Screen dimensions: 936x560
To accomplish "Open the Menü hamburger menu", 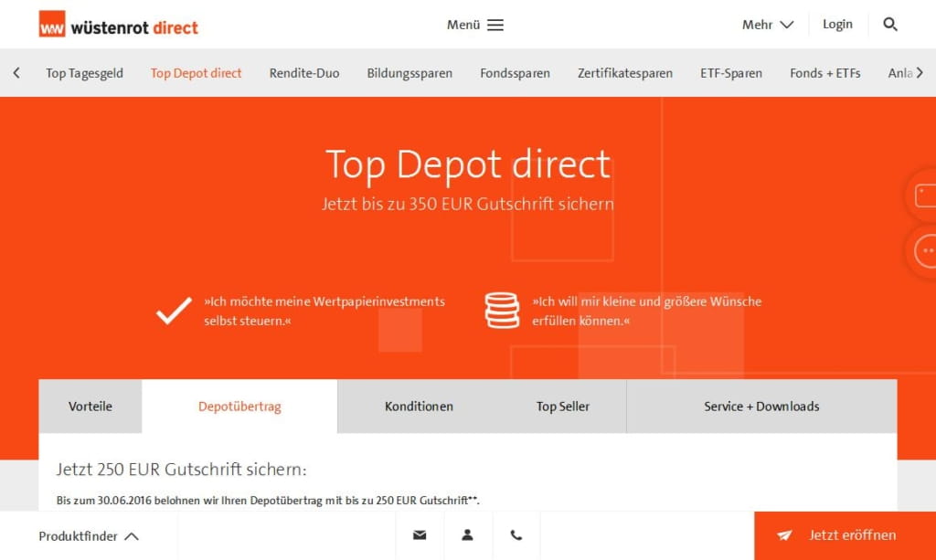I will coord(475,25).
